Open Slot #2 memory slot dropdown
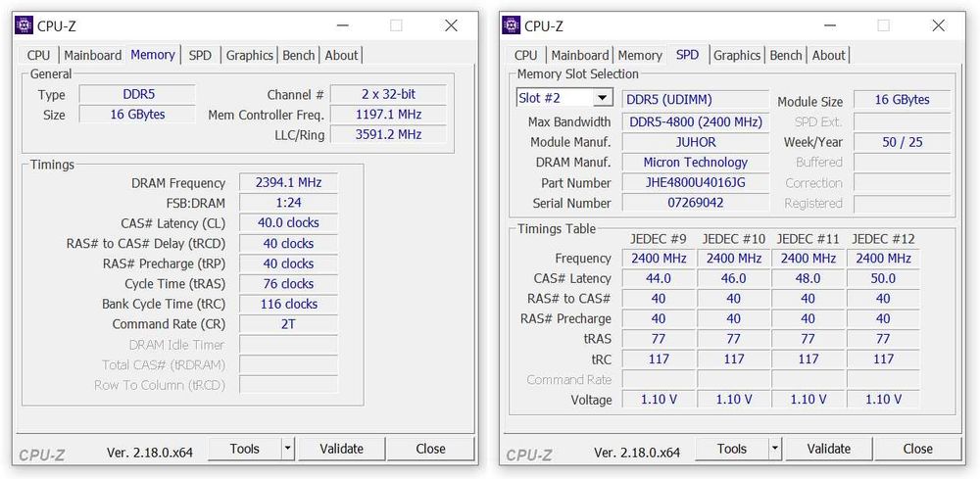 click(x=603, y=98)
